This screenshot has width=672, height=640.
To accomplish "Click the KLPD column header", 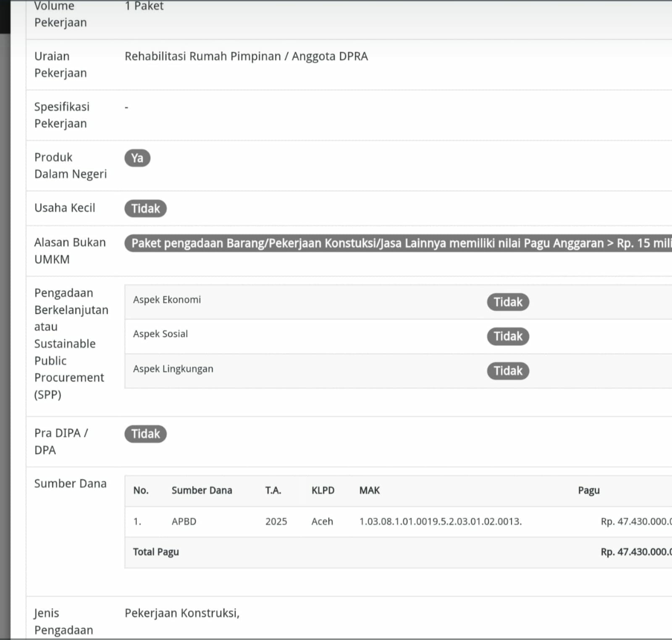I will 323,490.
